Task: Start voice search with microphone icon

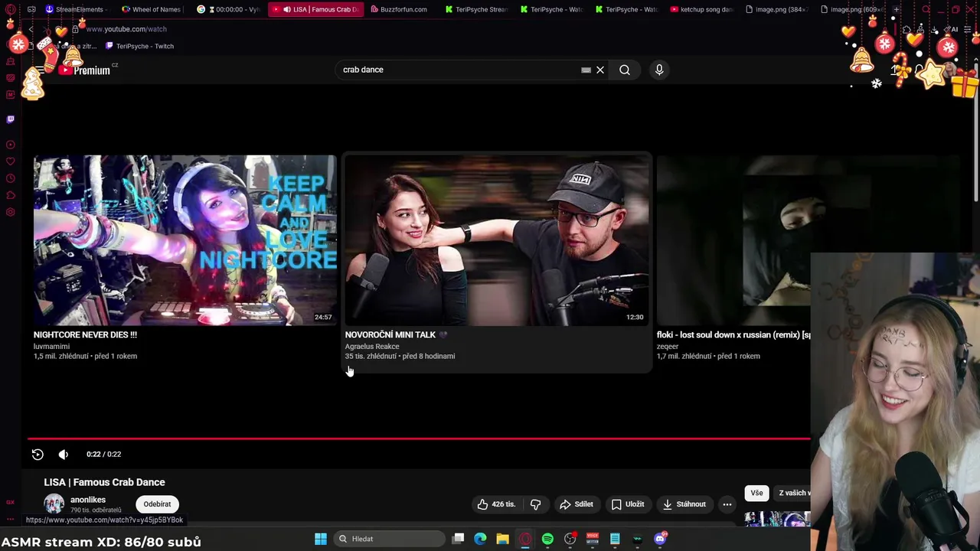Action: (659, 70)
